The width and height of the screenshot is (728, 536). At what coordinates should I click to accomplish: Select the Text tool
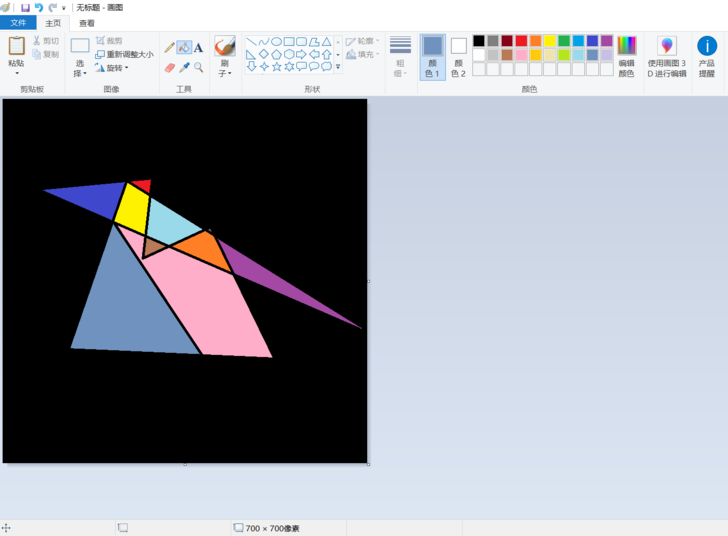coord(198,47)
